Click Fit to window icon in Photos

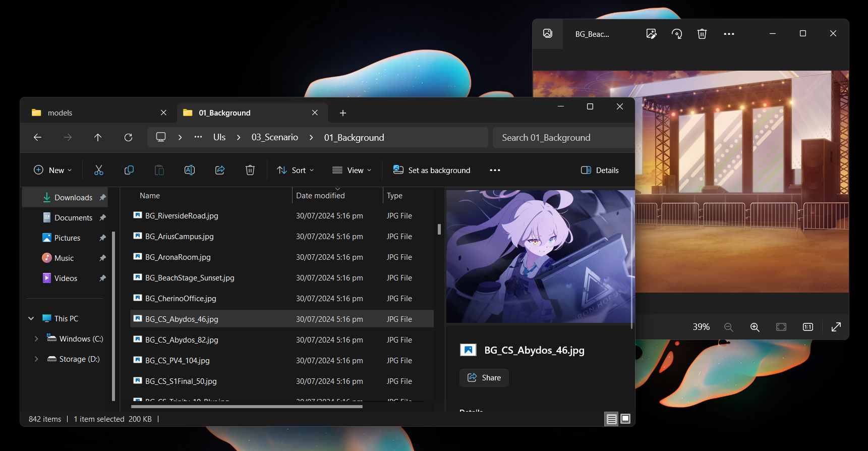pos(781,327)
